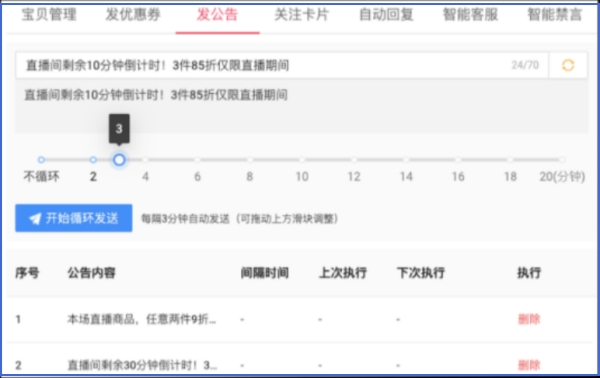
Task: Delete announcement row 2 via 删除
Action: click(529, 365)
